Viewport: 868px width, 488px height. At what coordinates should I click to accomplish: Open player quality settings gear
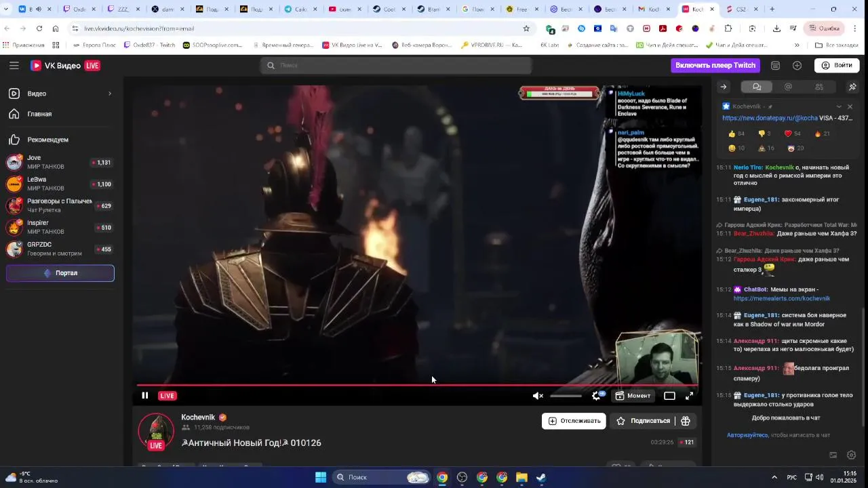point(596,396)
